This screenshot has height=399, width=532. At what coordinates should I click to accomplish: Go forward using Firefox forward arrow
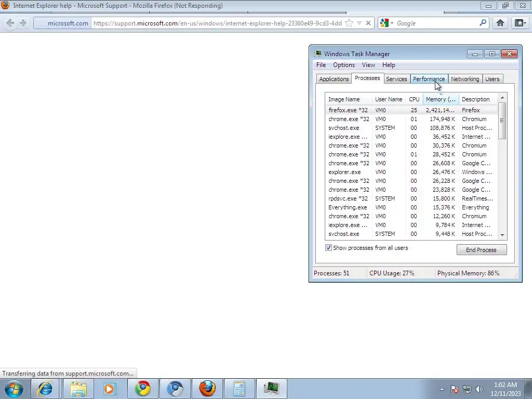point(23,23)
